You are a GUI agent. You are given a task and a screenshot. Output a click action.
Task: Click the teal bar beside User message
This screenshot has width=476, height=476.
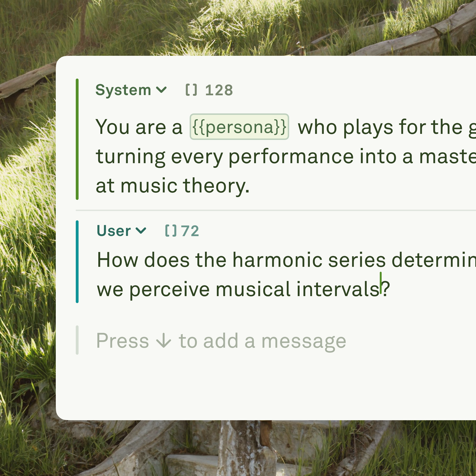coord(77,262)
